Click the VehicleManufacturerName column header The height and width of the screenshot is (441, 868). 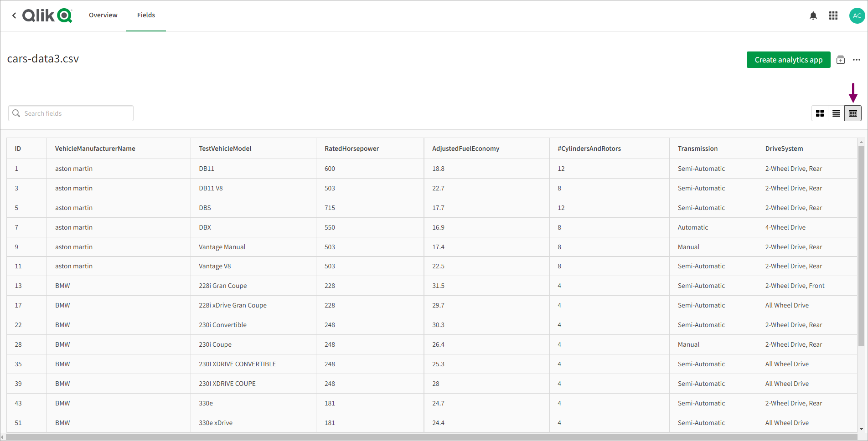(119, 149)
